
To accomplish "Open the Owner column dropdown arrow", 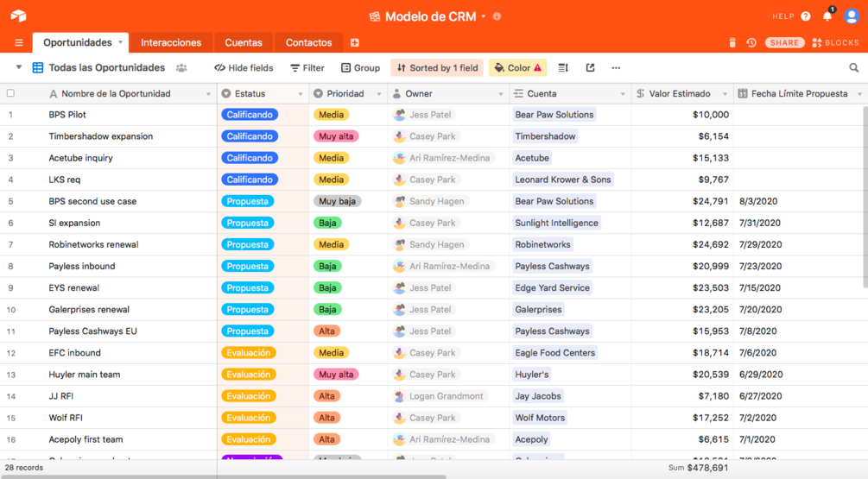I will point(500,94).
